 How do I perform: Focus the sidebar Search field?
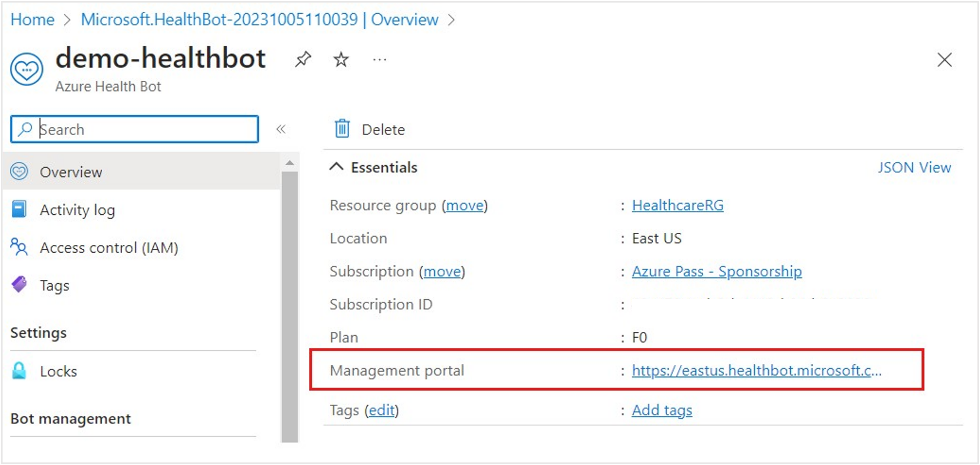(x=134, y=129)
